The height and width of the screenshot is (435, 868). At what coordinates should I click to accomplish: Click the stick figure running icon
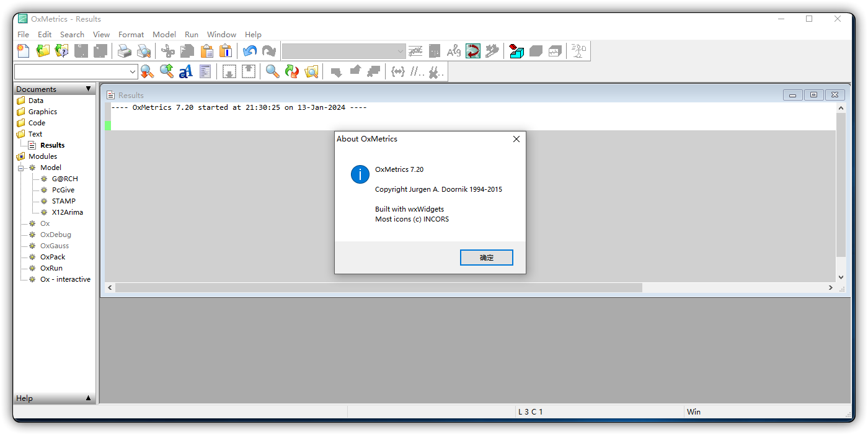point(579,51)
